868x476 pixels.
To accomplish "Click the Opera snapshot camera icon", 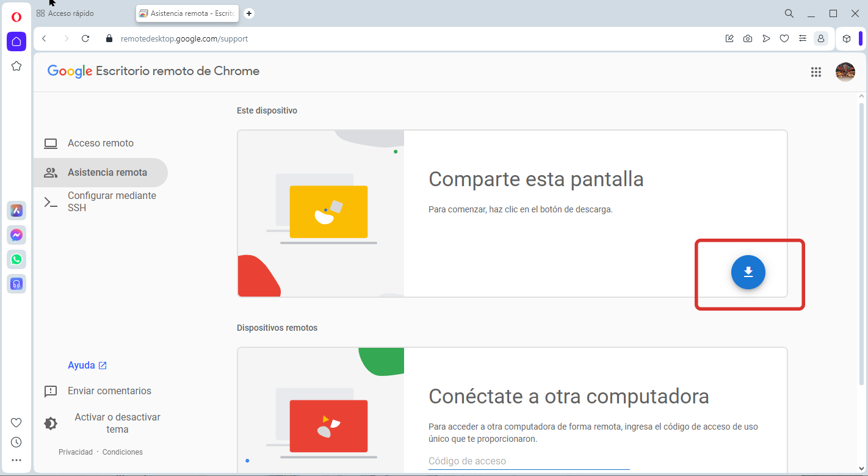I will point(748,38).
